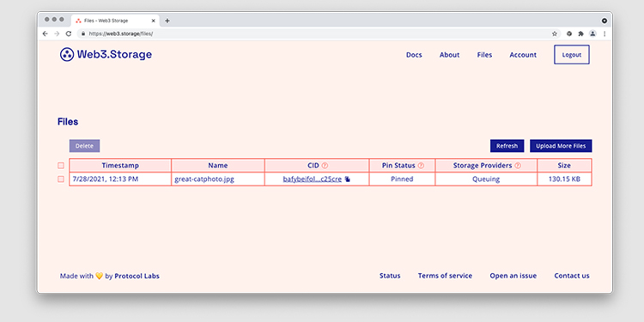The image size is (644, 322).
Task: Click the lock icon in address bar
Action: tap(83, 33)
